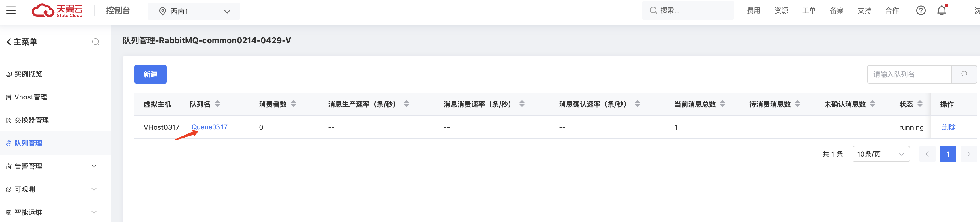Click the 实例概览 sidebar icon
The height and width of the screenshot is (222, 980).
[x=8, y=74]
